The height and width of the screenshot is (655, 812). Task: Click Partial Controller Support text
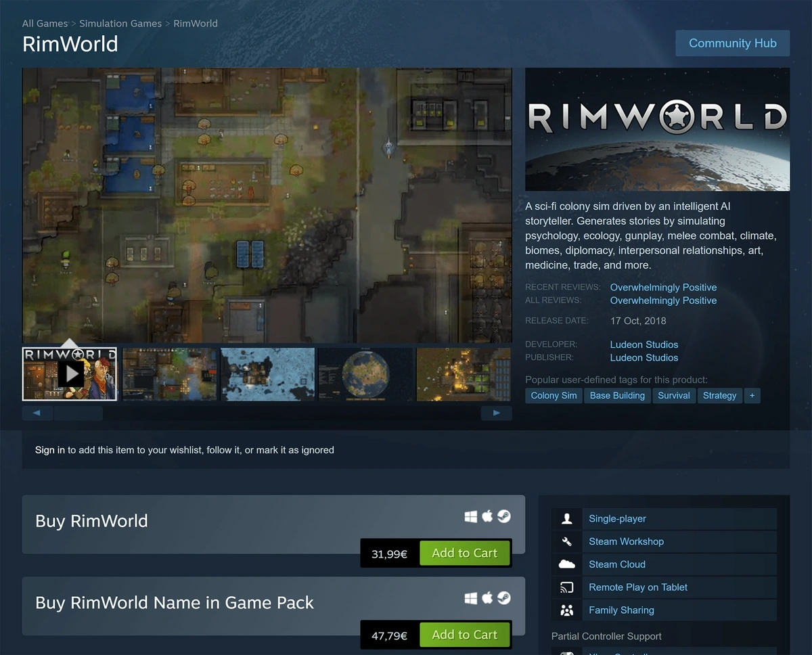(606, 637)
